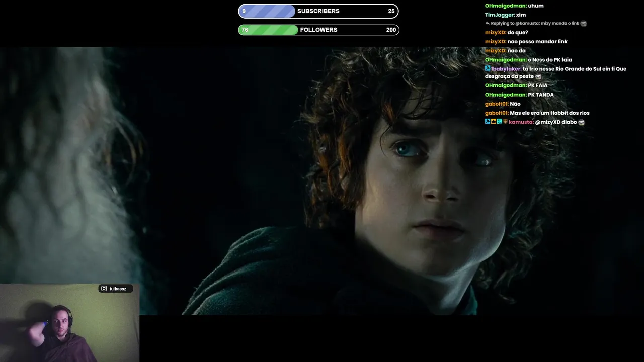The image size is (644, 362).
Task: Click the message 'do que?'
Action: coord(518,32)
